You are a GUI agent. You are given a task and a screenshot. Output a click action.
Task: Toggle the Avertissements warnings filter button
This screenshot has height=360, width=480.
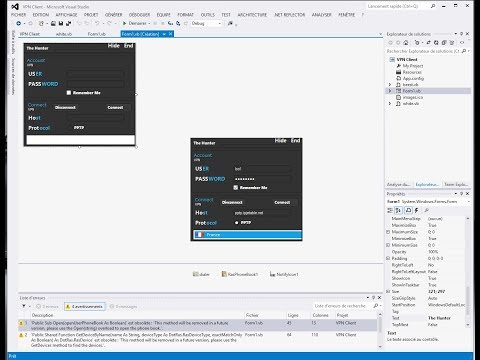point(85,306)
